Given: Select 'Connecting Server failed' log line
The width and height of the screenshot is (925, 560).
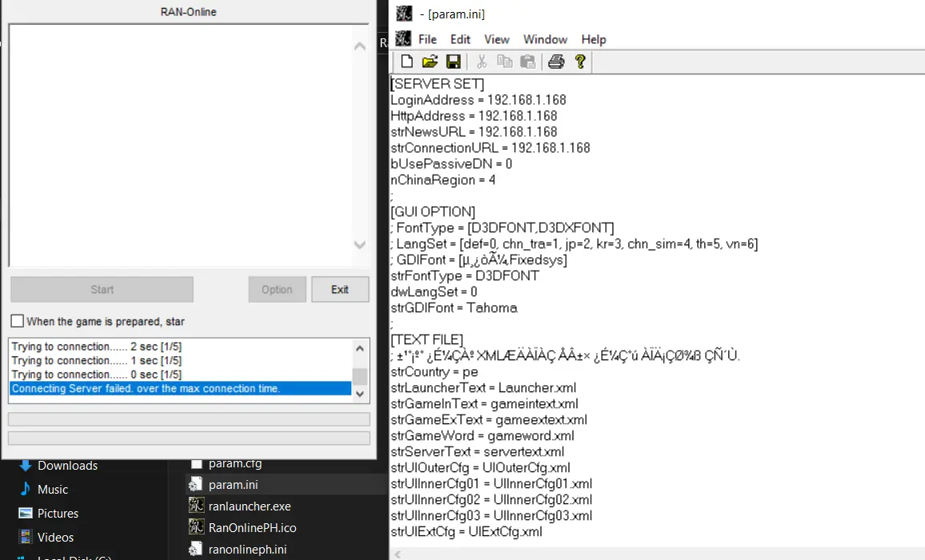Looking at the screenshot, I should [x=181, y=388].
